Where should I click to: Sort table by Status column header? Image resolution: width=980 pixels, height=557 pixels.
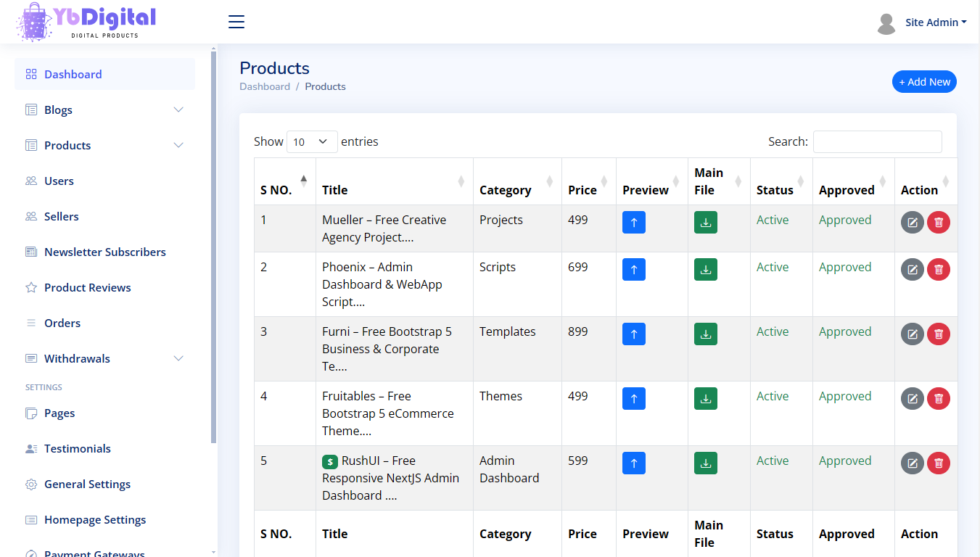781,181
